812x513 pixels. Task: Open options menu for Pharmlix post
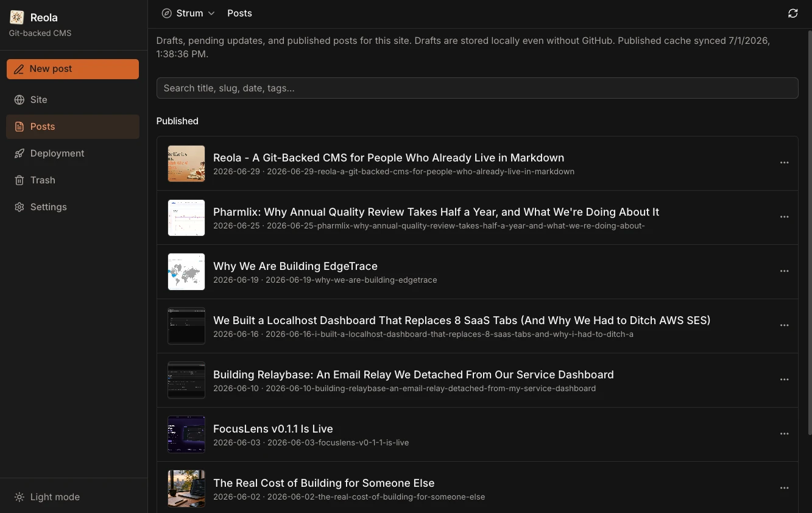[784, 217]
